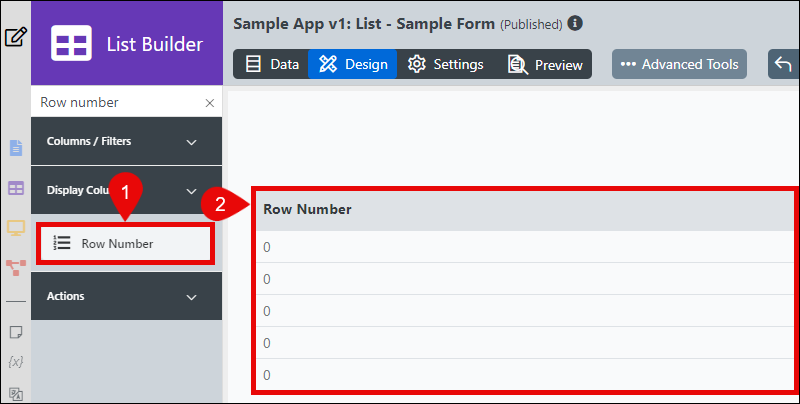The width and height of the screenshot is (800, 404).
Task: Open the Settings tab
Action: tap(445, 64)
